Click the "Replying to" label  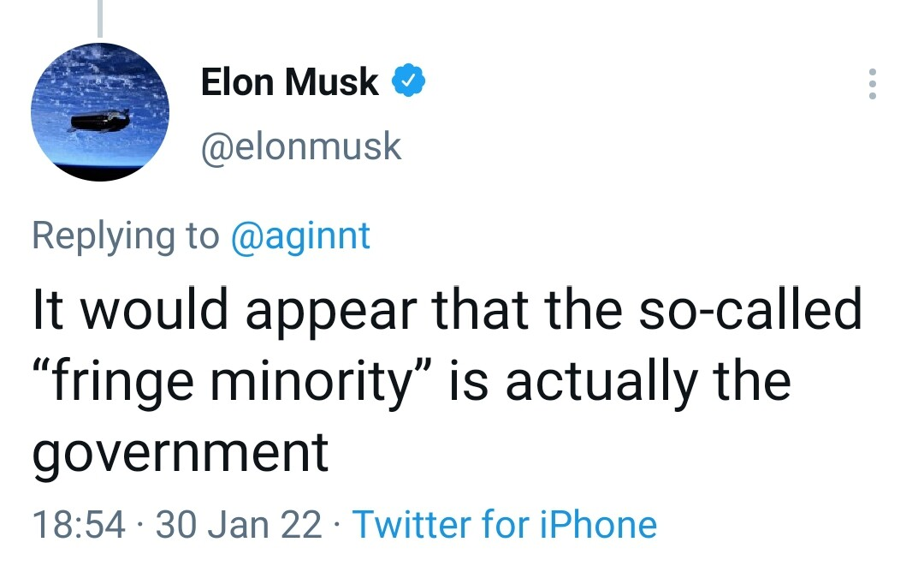(125, 235)
